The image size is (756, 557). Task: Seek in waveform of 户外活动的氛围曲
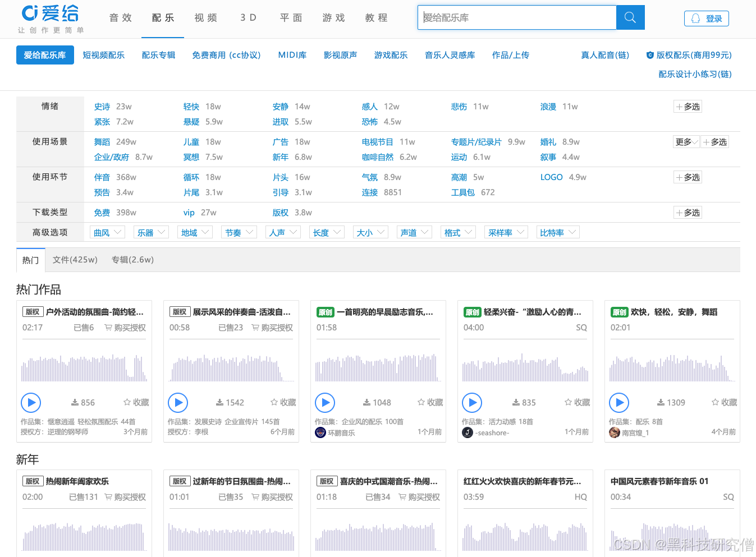point(84,367)
